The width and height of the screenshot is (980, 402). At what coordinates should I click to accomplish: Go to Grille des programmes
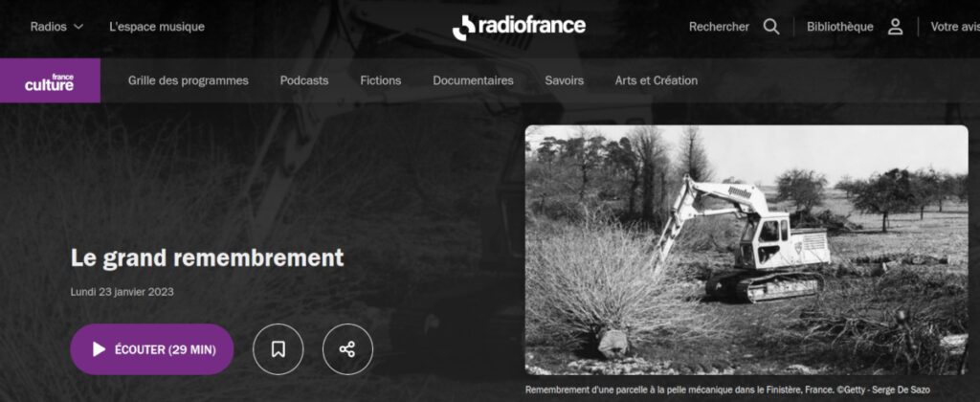point(189,80)
